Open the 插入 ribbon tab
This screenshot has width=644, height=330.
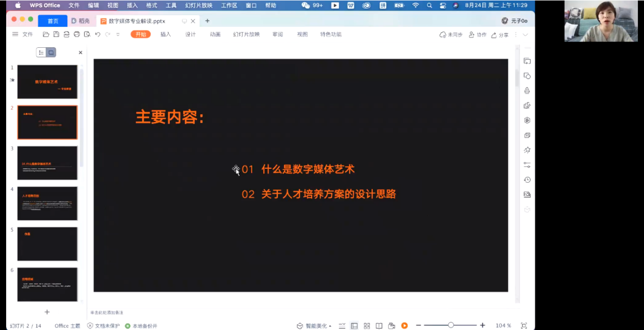(x=166, y=35)
